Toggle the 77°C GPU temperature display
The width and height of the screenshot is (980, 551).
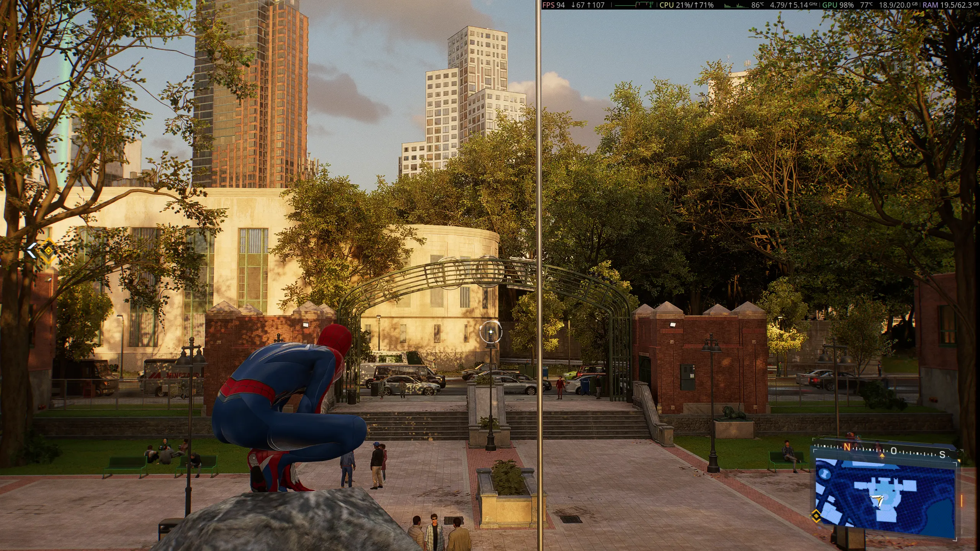coord(865,5)
